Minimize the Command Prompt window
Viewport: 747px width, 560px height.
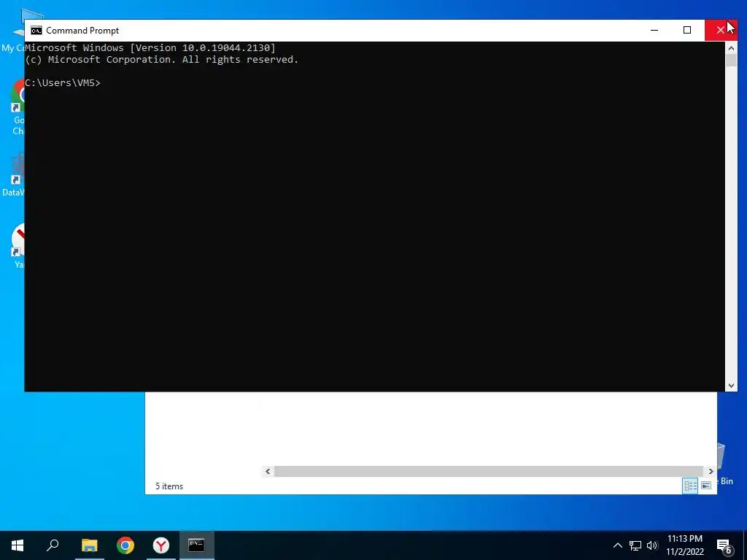(x=654, y=30)
